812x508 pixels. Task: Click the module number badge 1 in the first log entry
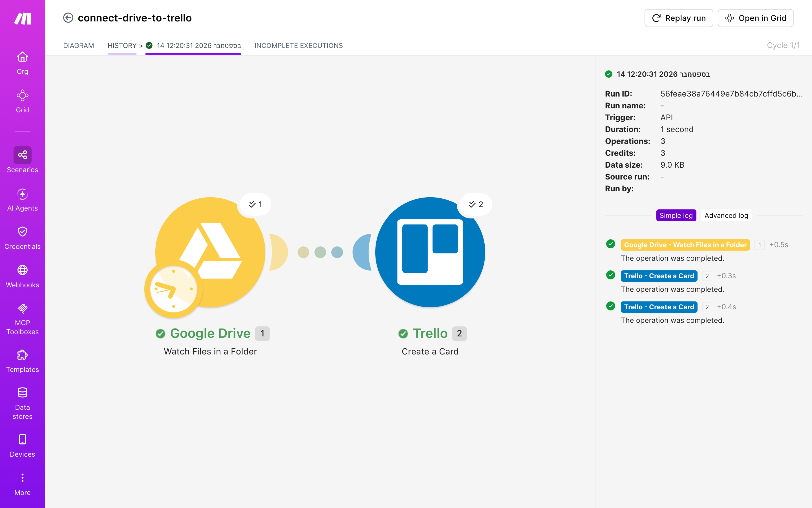(x=759, y=245)
